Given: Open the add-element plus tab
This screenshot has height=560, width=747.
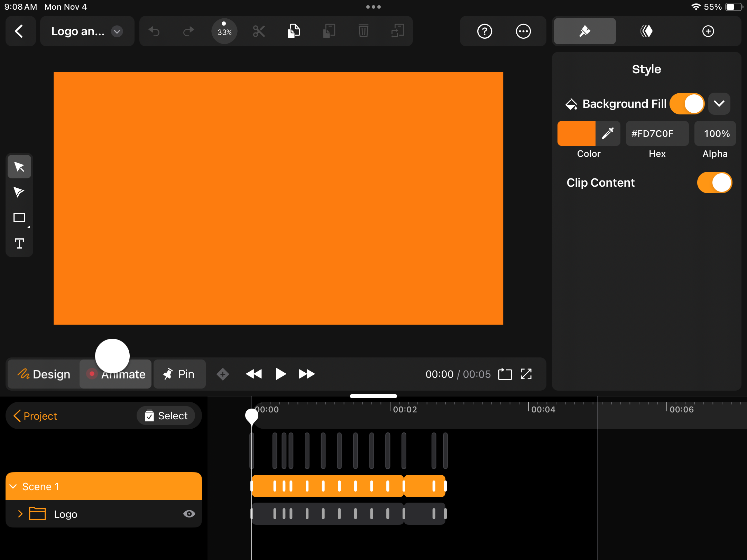Looking at the screenshot, I should tap(708, 31).
